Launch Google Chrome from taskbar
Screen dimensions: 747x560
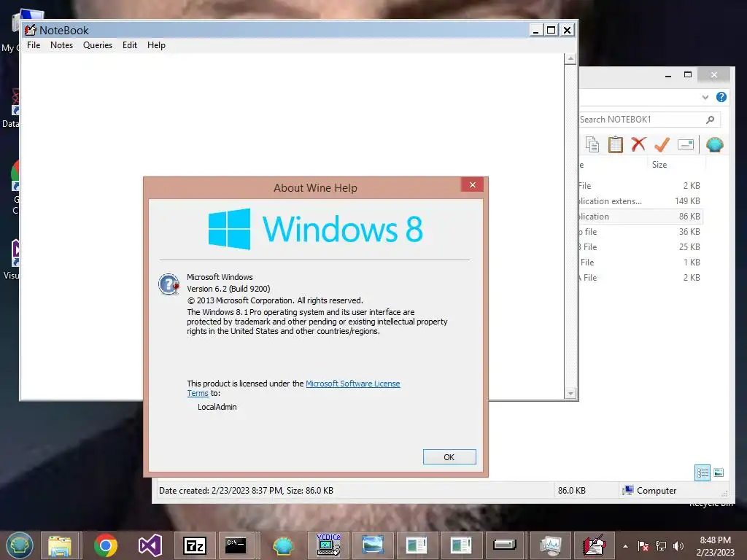105,545
